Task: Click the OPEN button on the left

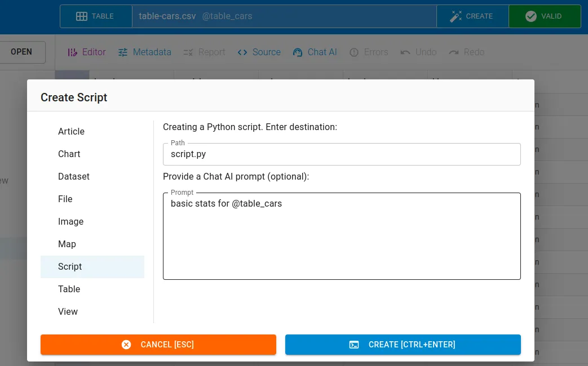Action: pyautogui.click(x=21, y=52)
